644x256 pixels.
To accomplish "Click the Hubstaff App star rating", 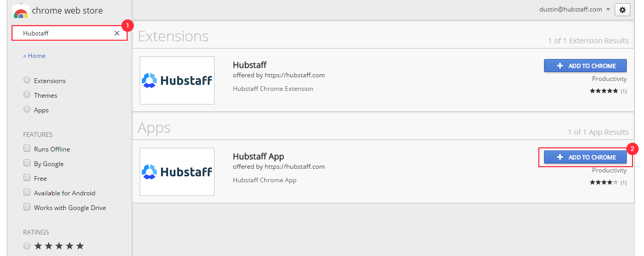I will [x=604, y=182].
